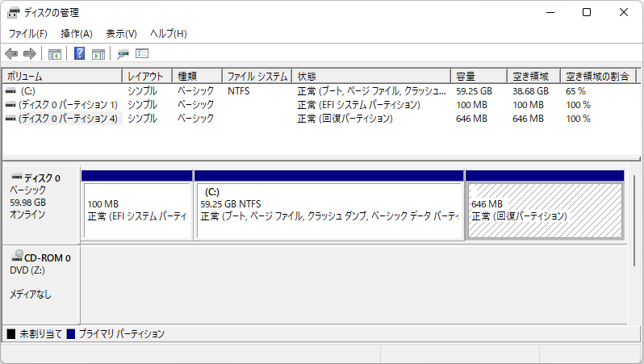Click the オンライン status under ディスク 0
This screenshot has width=644, height=364.
coord(27,215)
